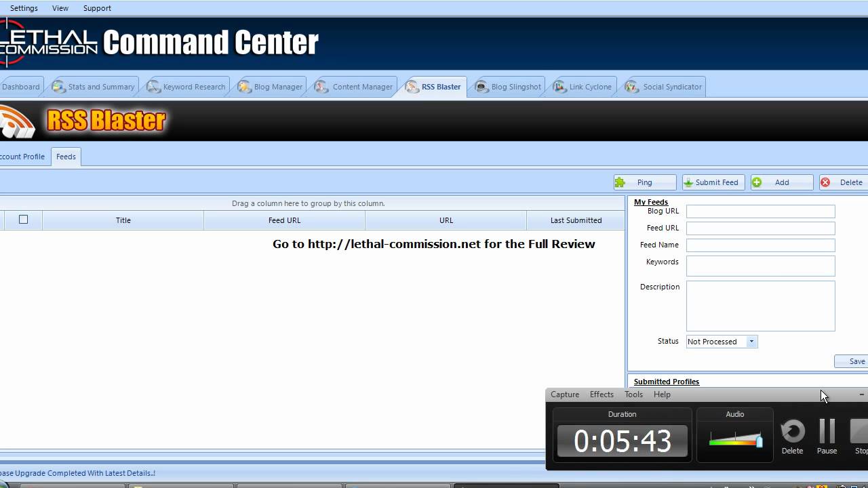
Task: Toggle the select-all feeds checkbox
Action: point(23,219)
